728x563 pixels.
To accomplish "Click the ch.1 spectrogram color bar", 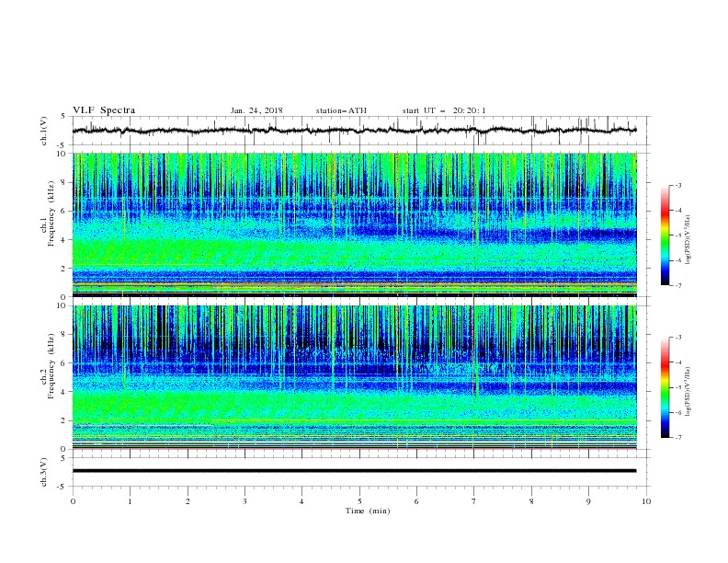I will [x=665, y=236].
